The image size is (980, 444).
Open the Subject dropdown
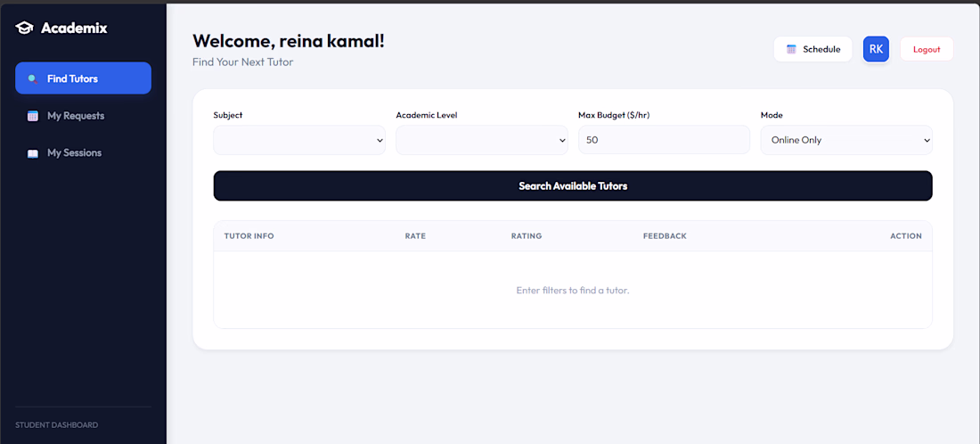point(299,140)
